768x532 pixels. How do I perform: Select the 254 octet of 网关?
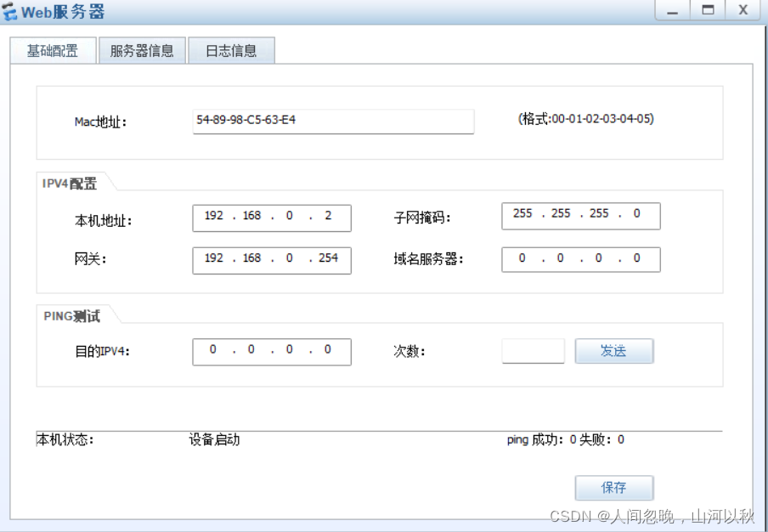pyautogui.click(x=328, y=258)
